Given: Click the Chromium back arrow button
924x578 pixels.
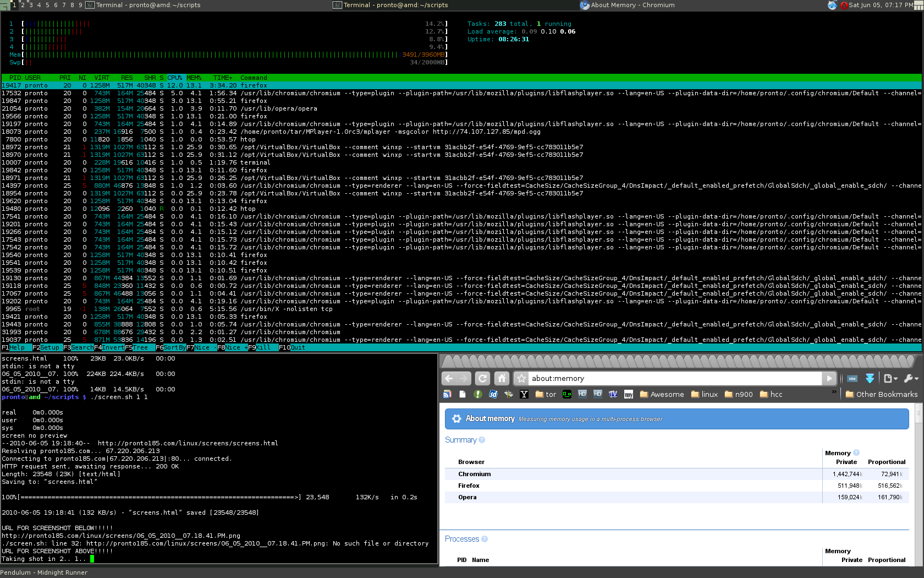Looking at the screenshot, I should (449, 379).
